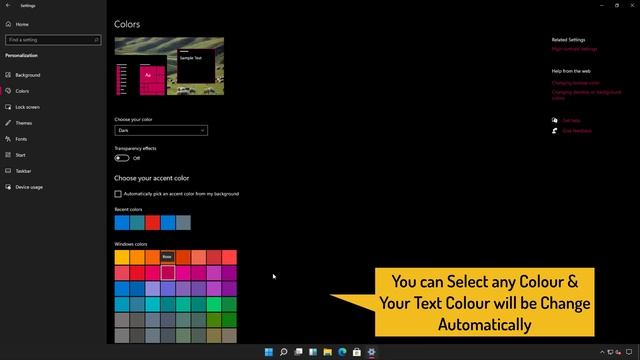Pick the Yellow gold swatch starting the top row
Screen dimensions: 640x360
click(122, 258)
